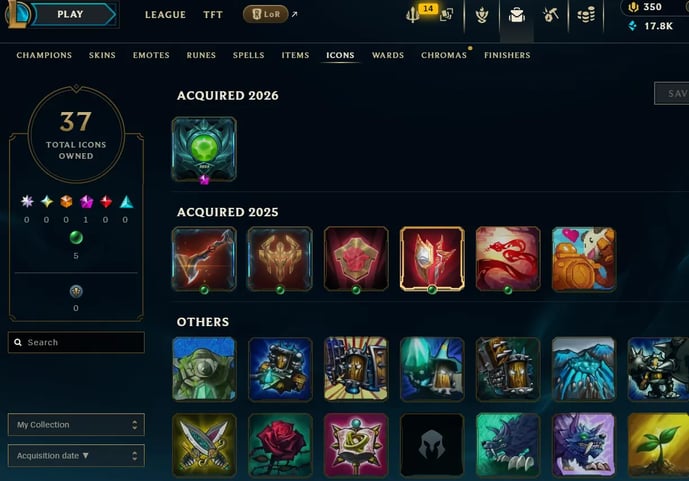Open the Collection briefcase icon in top bar

click(x=517, y=15)
